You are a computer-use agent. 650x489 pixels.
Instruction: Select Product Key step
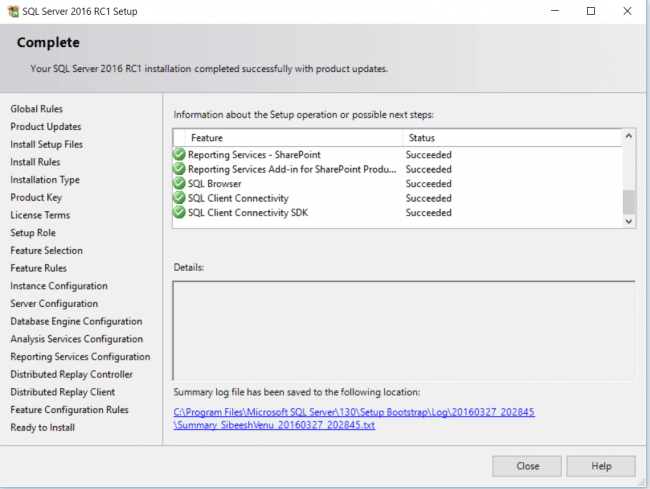tap(36, 197)
